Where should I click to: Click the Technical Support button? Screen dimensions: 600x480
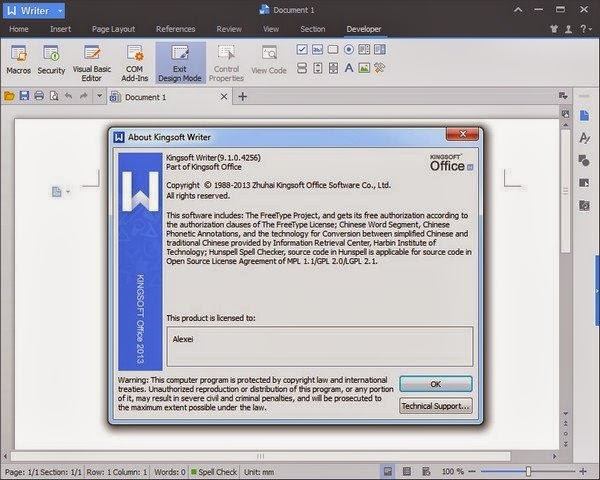click(x=436, y=406)
